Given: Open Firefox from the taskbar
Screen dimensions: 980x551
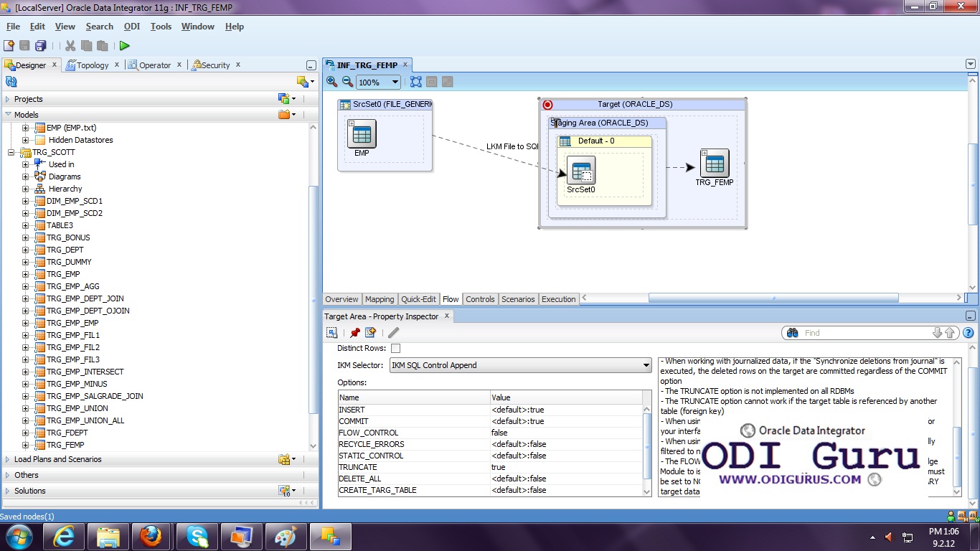Looking at the screenshot, I should pos(152,536).
